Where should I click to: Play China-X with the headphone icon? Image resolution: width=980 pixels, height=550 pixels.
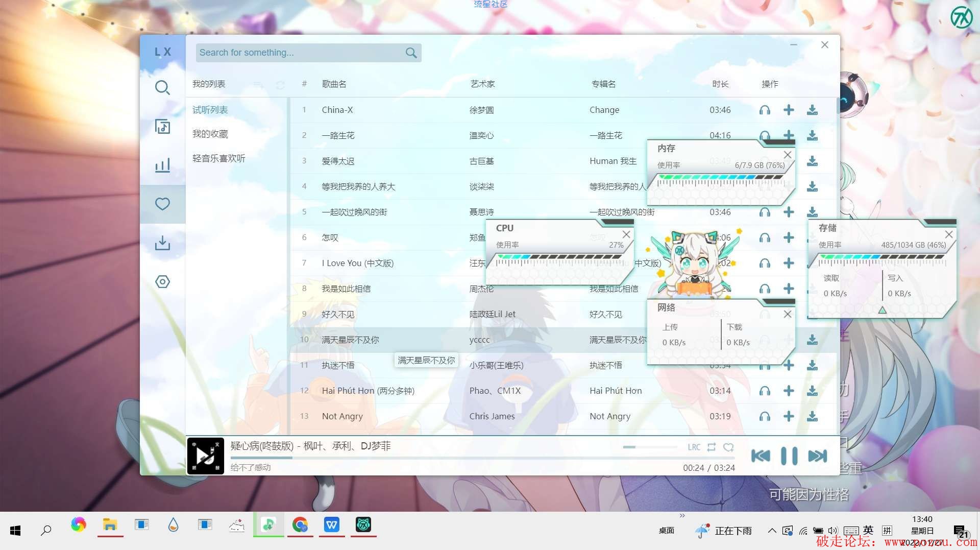[765, 110]
